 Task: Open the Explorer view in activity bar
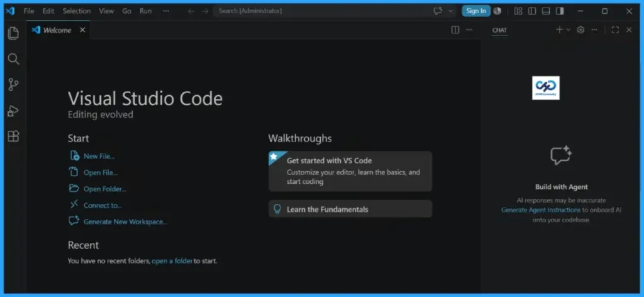pyautogui.click(x=13, y=33)
